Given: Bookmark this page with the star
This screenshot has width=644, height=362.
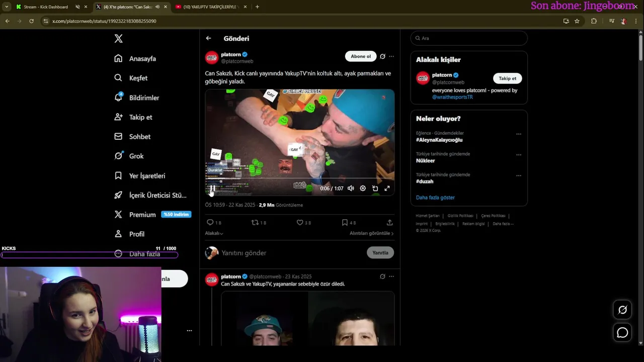Looking at the screenshot, I should point(577,21).
